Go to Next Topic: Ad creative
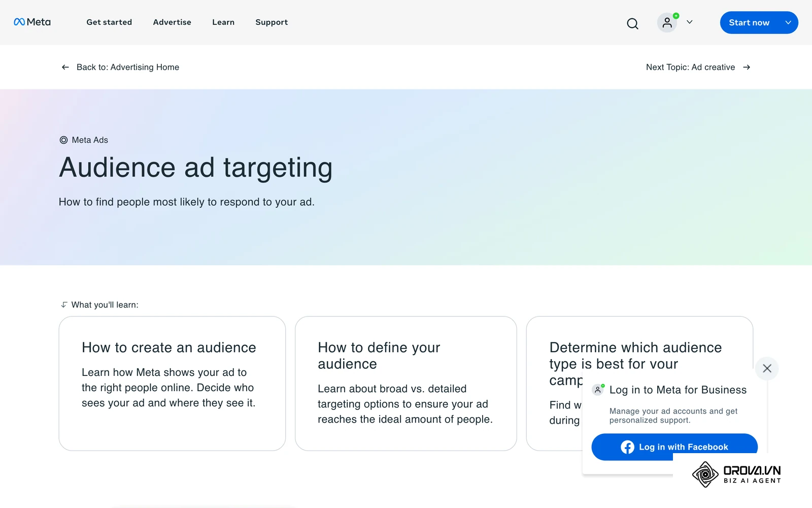 click(690, 67)
